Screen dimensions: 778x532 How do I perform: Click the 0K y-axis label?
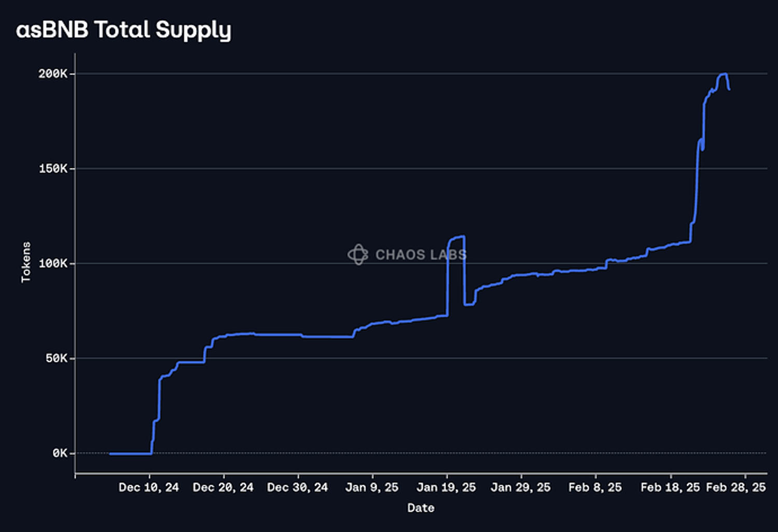60,453
